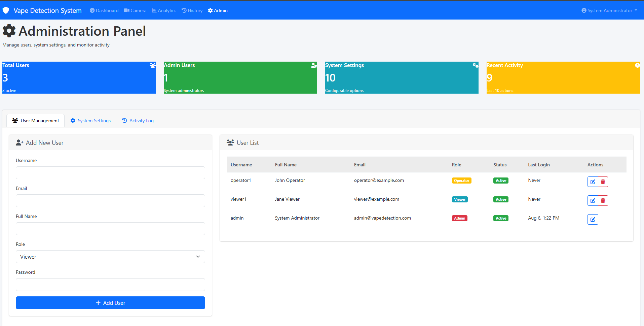
Task: Click the users icon on Total Users card
Action: click(x=153, y=65)
